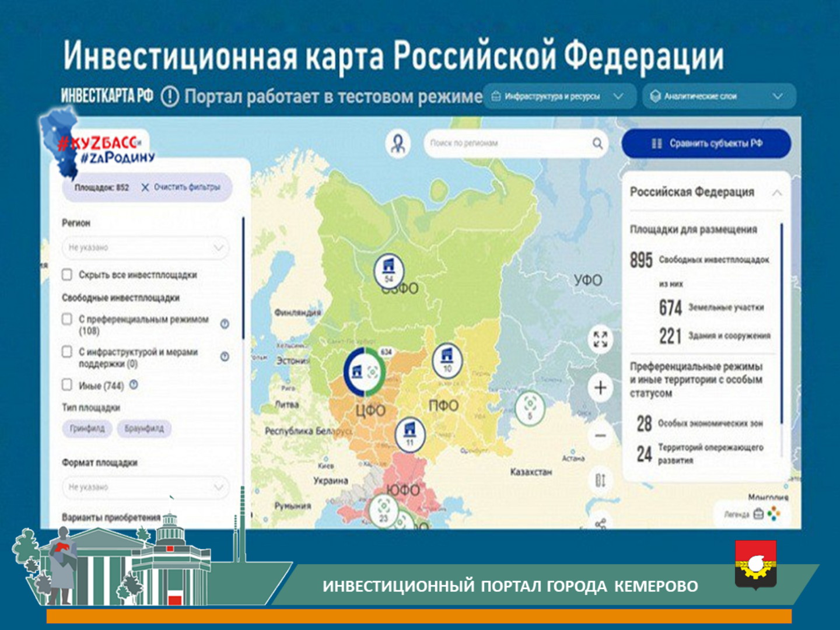Viewport: 840px width, 630px height.
Task: Click the share map icon
Action: [x=600, y=523]
